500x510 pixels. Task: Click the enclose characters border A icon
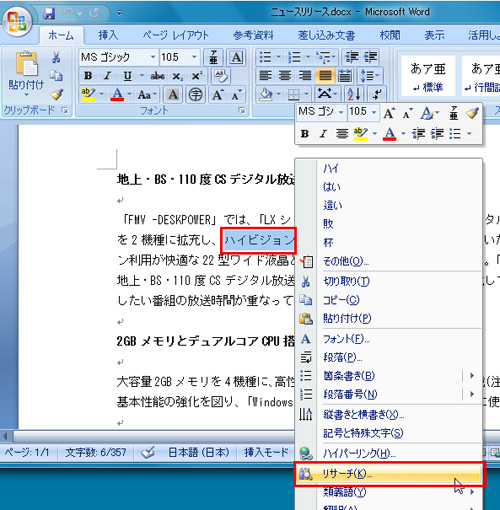point(236,57)
